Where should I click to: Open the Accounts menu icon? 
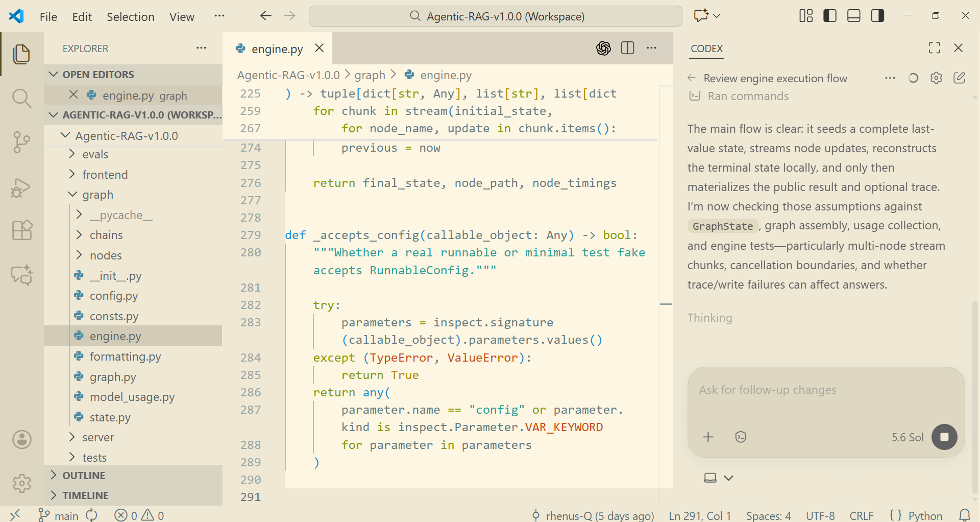coord(21,439)
